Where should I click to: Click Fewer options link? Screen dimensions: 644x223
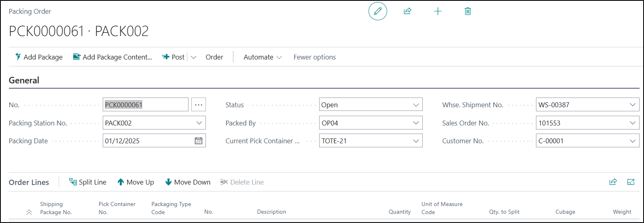(314, 57)
